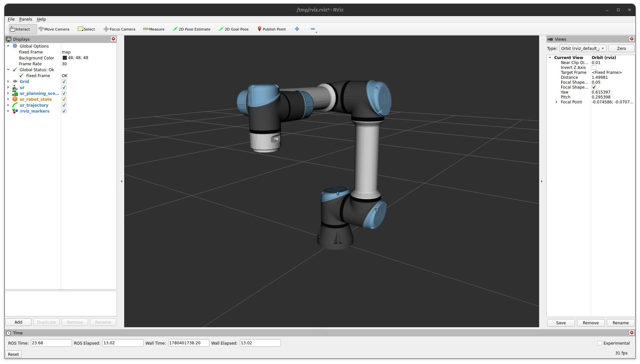Screen dimensions: 640x364
Task: Click the Rename view button
Action: (x=621, y=323)
